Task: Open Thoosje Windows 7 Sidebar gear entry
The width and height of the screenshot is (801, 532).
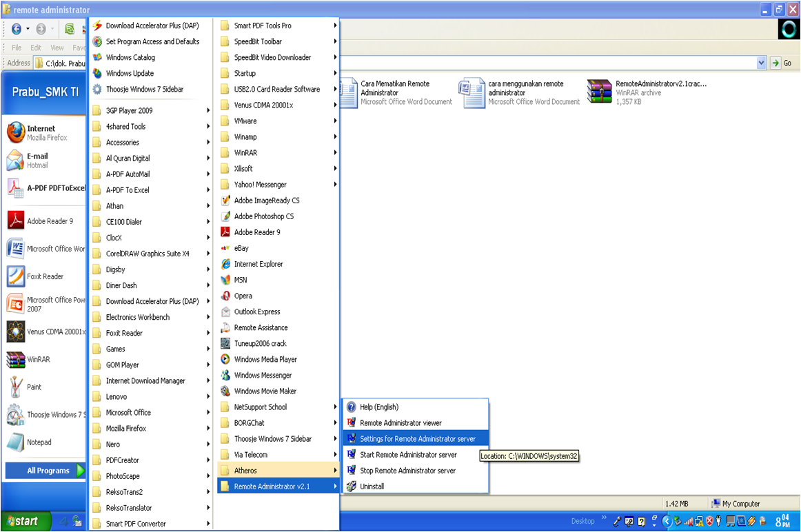Action: click(x=151, y=89)
